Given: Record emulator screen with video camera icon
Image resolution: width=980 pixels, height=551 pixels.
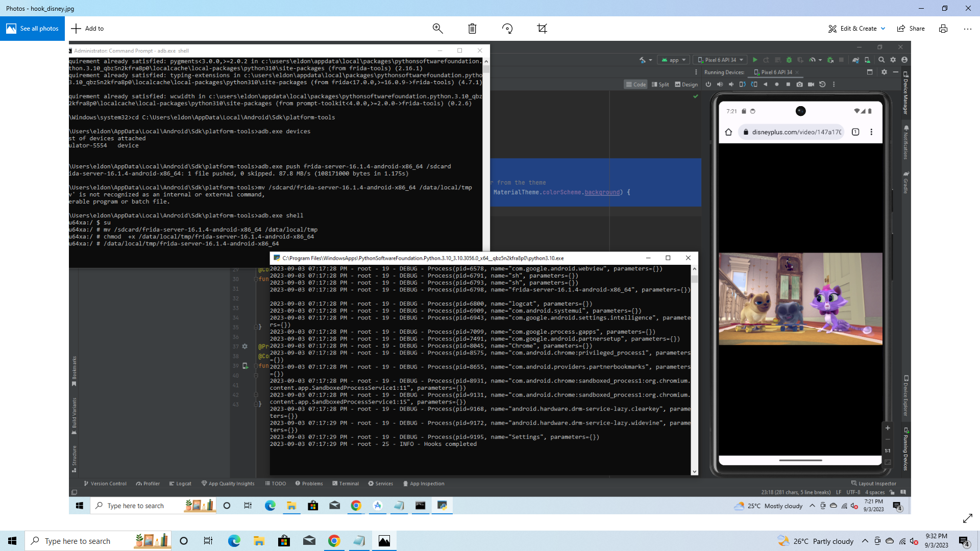Looking at the screenshot, I should [x=811, y=85].
